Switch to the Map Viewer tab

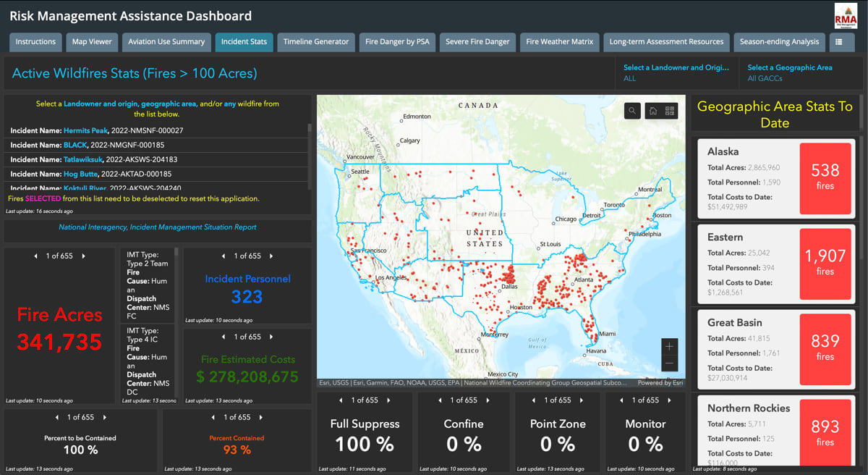click(x=91, y=42)
